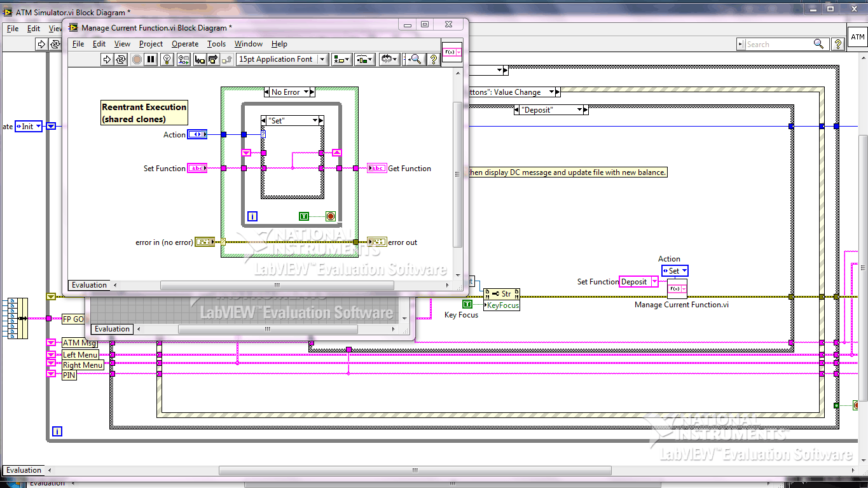Click Right Menu local variable

click(83, 365)
